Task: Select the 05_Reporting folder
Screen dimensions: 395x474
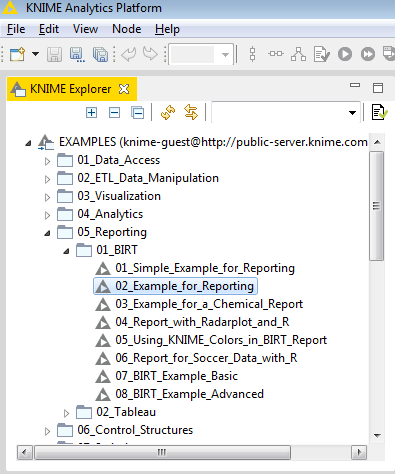Action: (112, 232)
